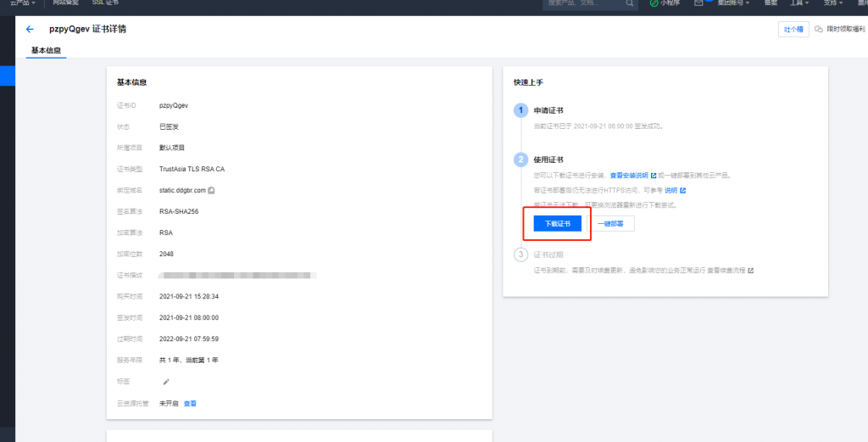Click step 3 证书过期 heading
This screenshot has width=868, height=442.
point(548,255)
